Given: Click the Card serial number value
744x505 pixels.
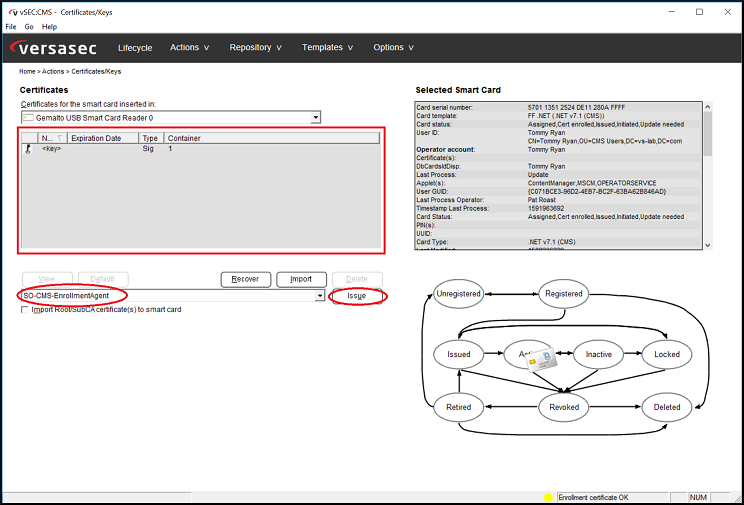Looking at the screenshot, I should pyautogui.click(x=577, y=108).
